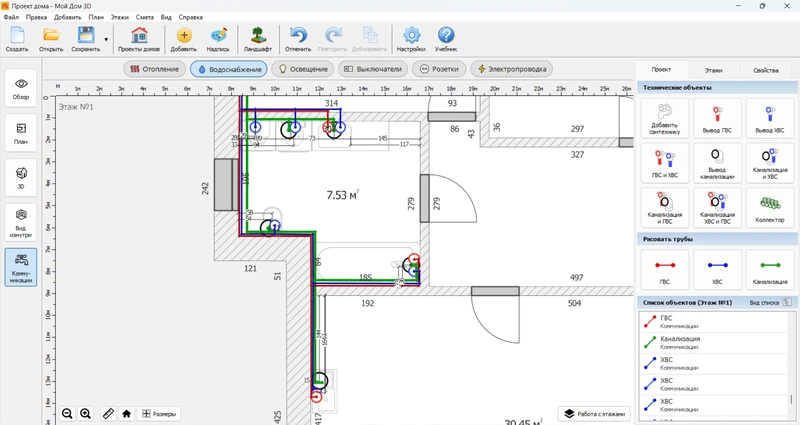The image size is (800, 425).
Task: Add ГВС и ХВС combined outlet
Action: pyautogui.click(x=665, y=163)
